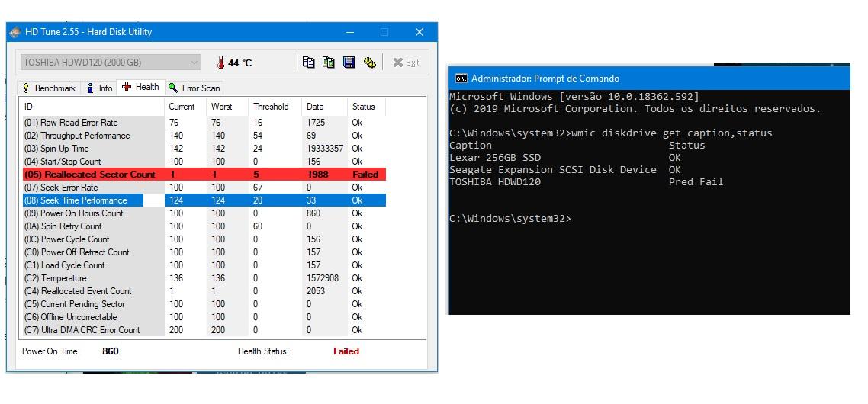This screenshot has height=404, width=868.
Task: Select the (C2) Temperature row
Action: click(x=204, y=278)
